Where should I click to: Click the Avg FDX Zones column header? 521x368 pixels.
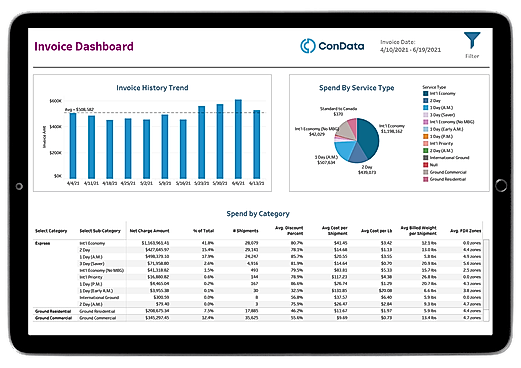point(465,231)
